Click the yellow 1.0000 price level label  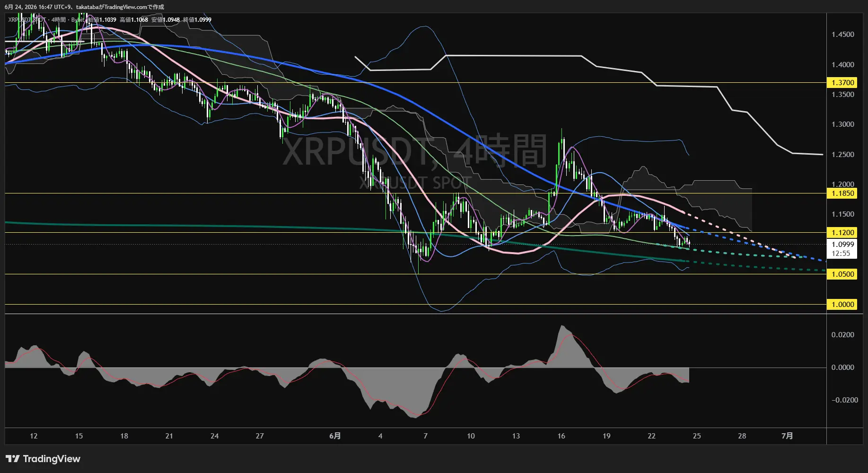click(842, 305)
